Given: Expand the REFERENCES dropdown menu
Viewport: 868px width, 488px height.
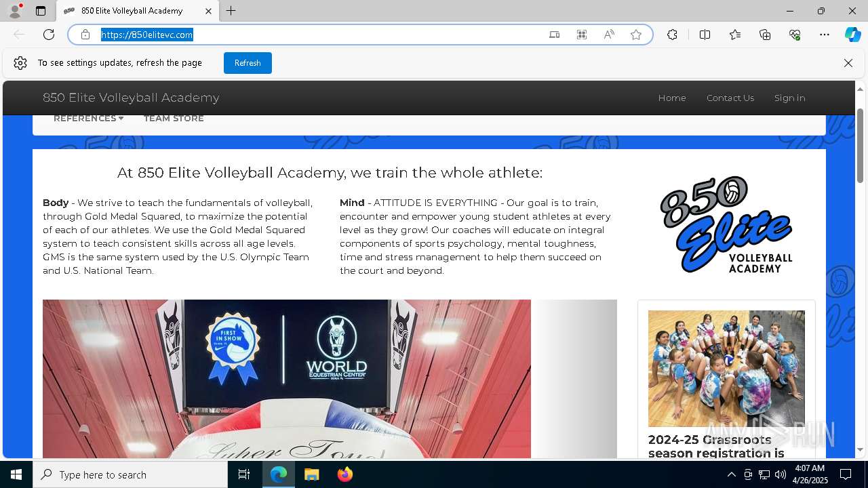Looking at the screenshot, I should point(88,119).
